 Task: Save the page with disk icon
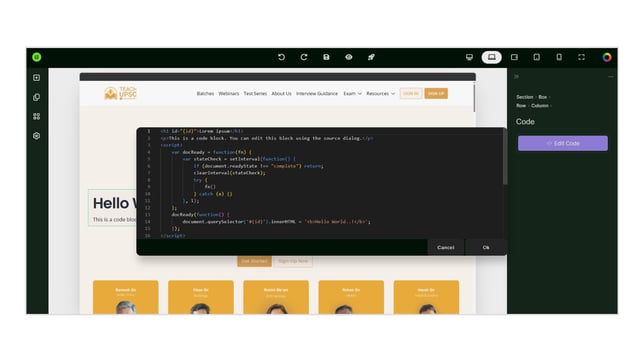pos(326,57)
